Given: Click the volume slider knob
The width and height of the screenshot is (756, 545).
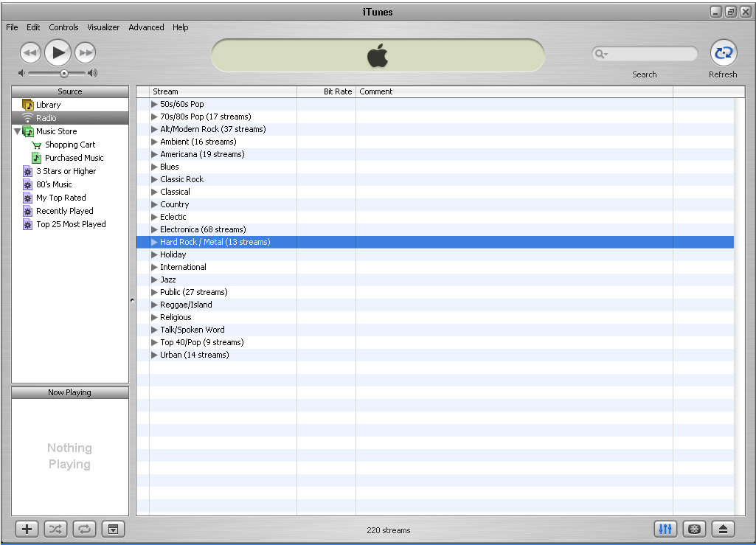Looking at the screenshot, I should 64,73.
